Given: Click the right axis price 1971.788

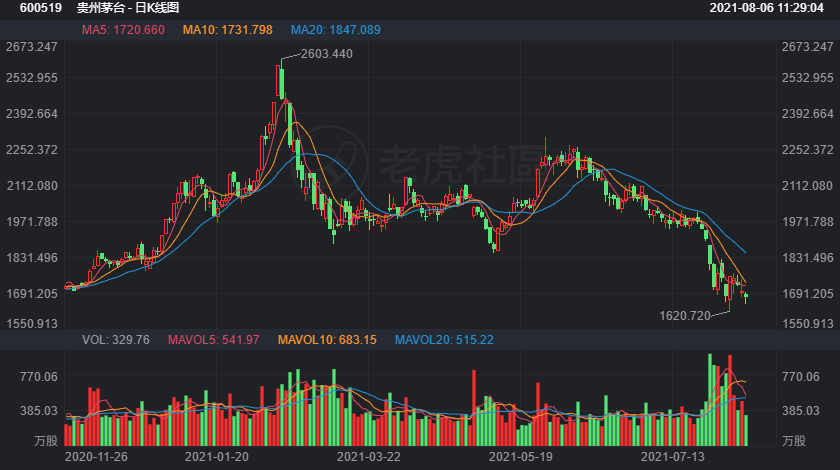Looking at the screenshot, I should pos(807,221).
